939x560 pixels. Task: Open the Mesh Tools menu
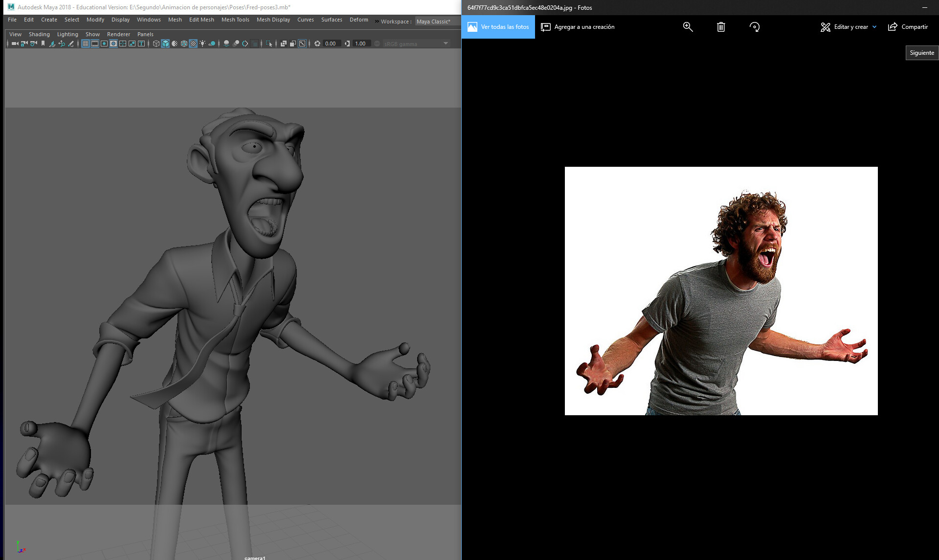pos(235,20)
